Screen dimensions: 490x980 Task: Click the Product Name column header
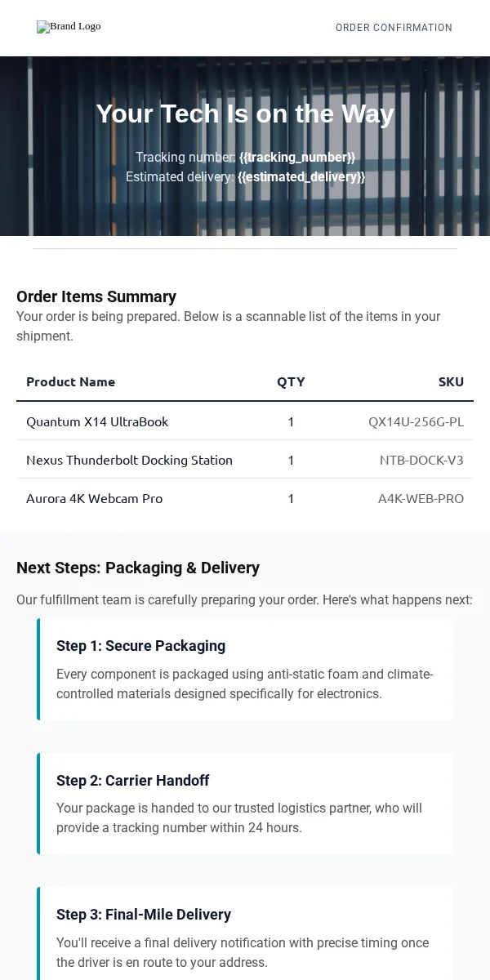pyautogui.click(x=70, y=381)
